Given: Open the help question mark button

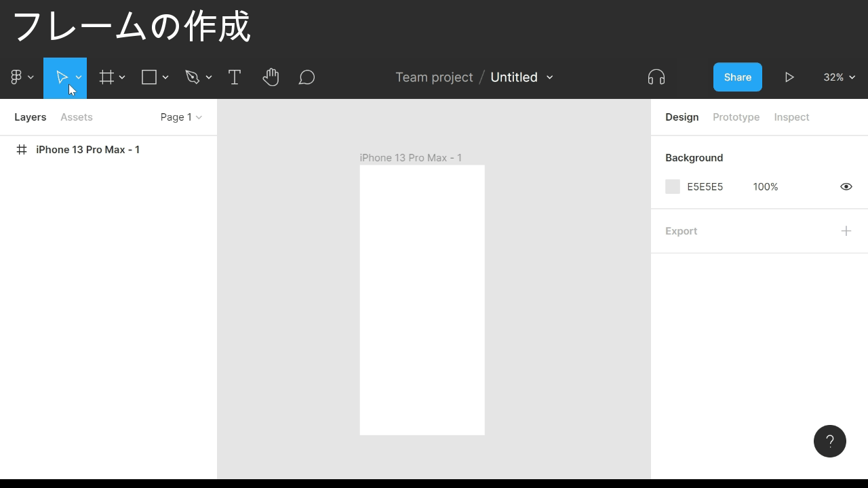Looking at the screenshot, I should pyautogui.click(x=830, y=441).
